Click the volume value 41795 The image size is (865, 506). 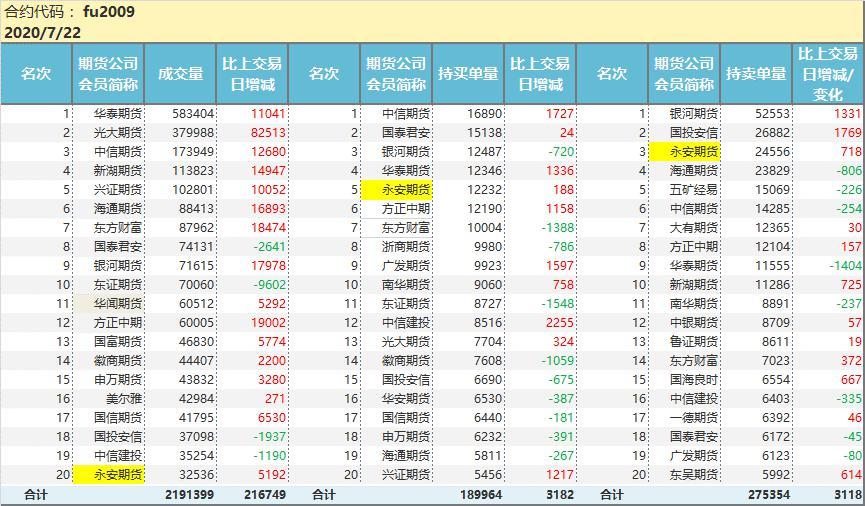(196, 418)
